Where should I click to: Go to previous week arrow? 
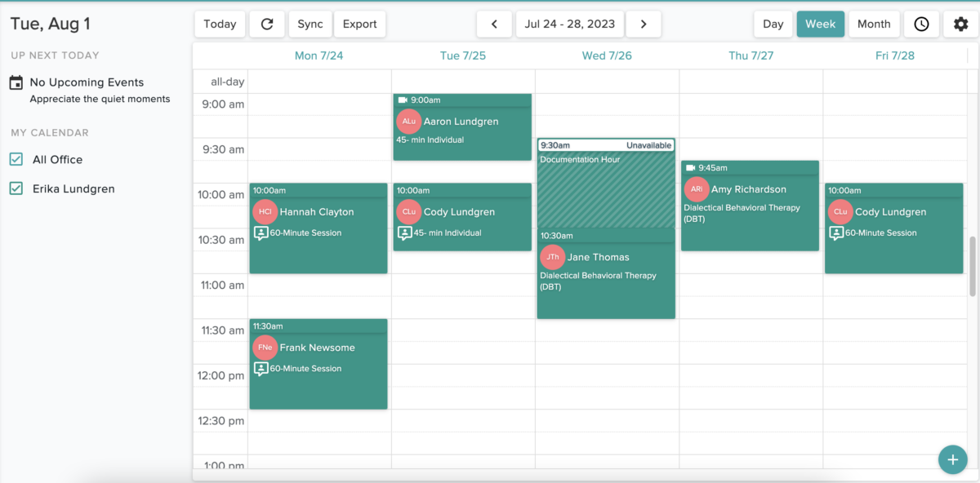coord(494,24)
